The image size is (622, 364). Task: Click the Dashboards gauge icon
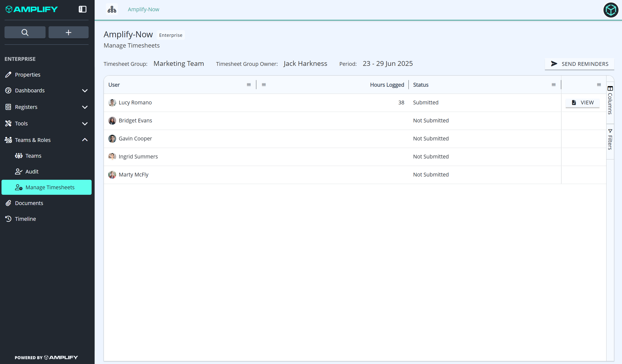point(8,90)
